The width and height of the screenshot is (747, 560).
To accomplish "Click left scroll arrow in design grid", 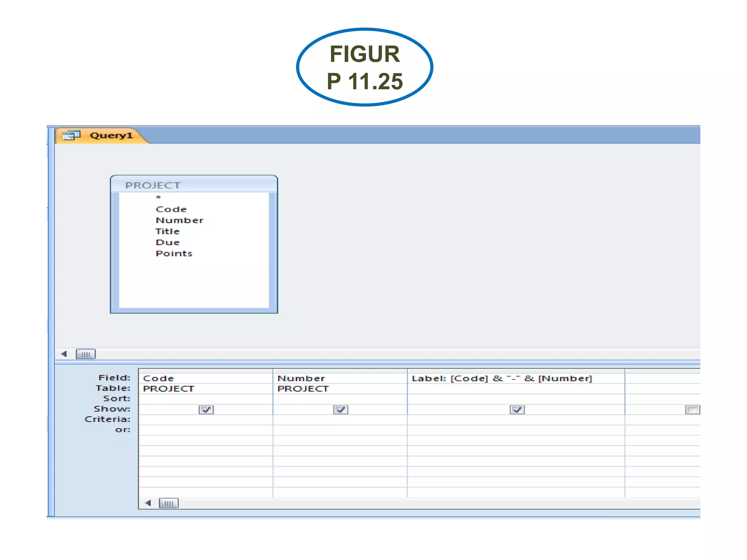I will tap(148, 503).
